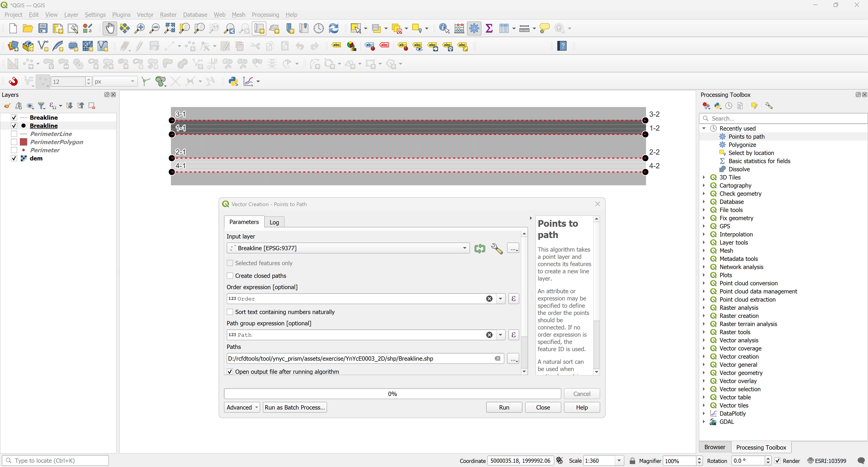
Task: Open layer styling panel in Layers
Action: coord(7,106)
